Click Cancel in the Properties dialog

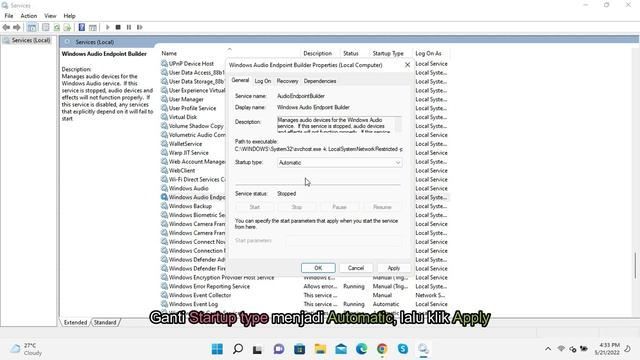[x=356, y=268]
